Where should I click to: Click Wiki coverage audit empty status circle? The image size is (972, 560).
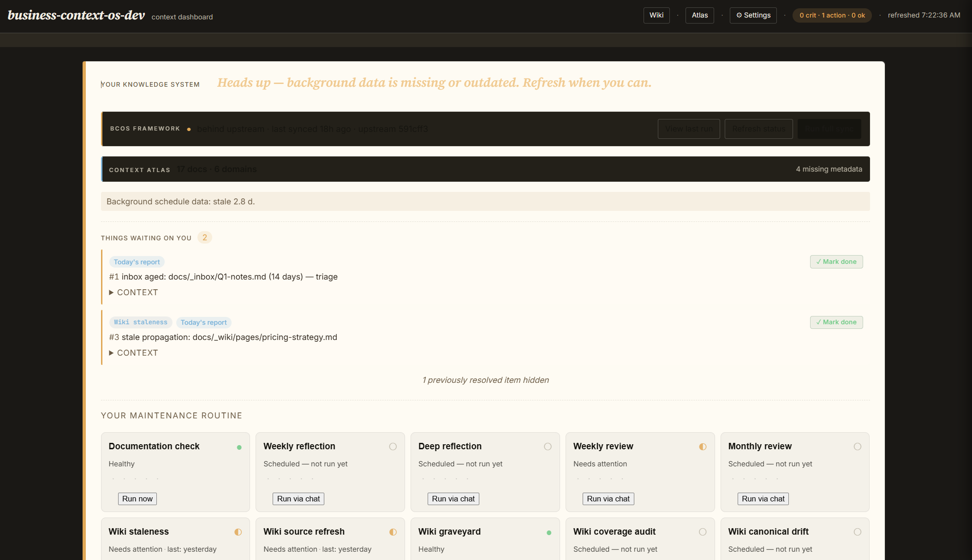coord(703,532)
